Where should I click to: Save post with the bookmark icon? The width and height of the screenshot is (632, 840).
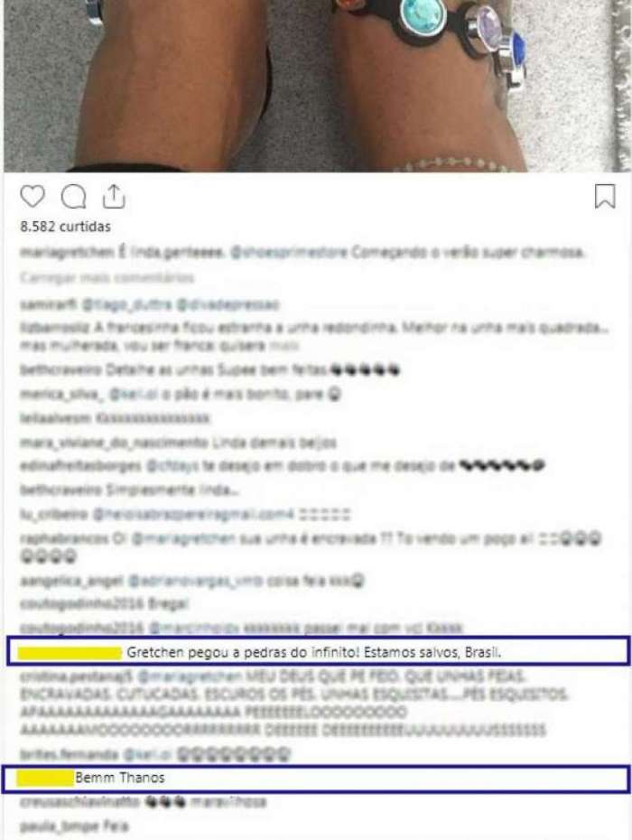(605, 196)
